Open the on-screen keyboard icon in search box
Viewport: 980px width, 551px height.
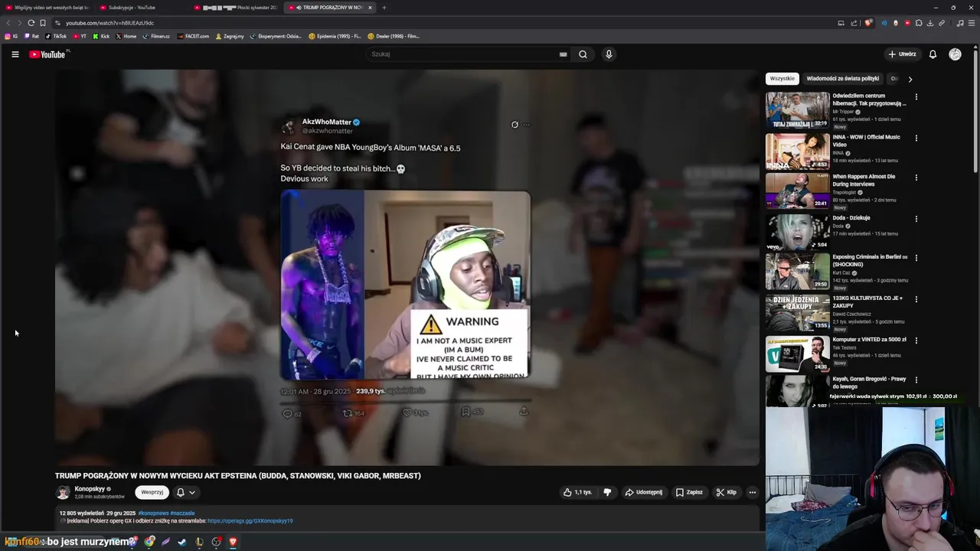click(x=563, y=54)
